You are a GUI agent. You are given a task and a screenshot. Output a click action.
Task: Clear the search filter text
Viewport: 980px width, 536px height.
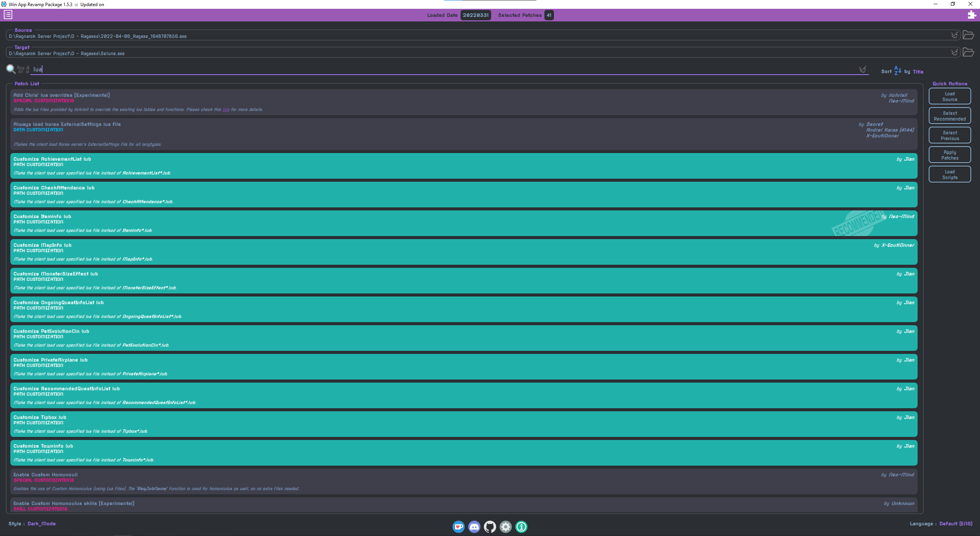tap(862, 69)
